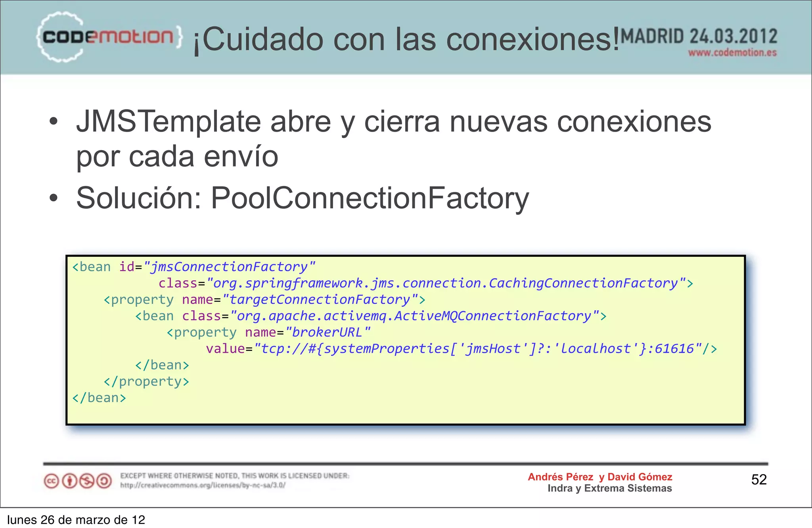Click the date 'lunes 26 de marzo de 12'
Screen dimensions: 812x528
pyautogui.click(x=76, y=520)
